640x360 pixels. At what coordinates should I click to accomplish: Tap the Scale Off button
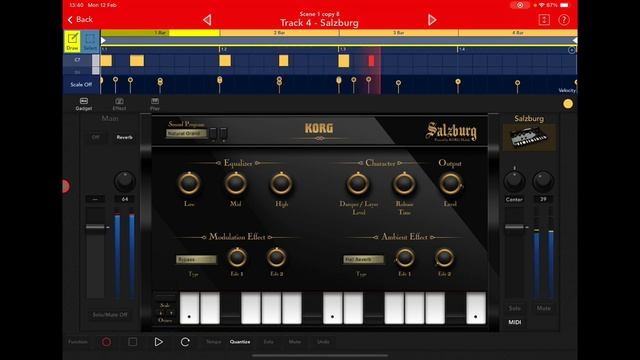[81, 84]
